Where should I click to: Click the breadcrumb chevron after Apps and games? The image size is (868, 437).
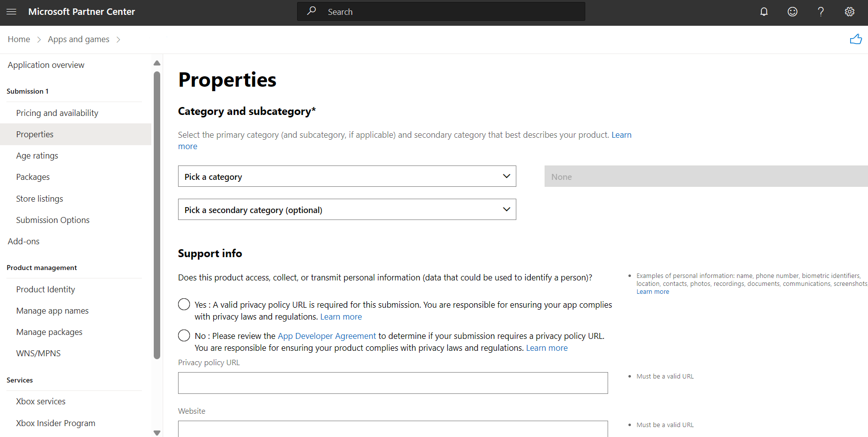click(x=118, y=40)
